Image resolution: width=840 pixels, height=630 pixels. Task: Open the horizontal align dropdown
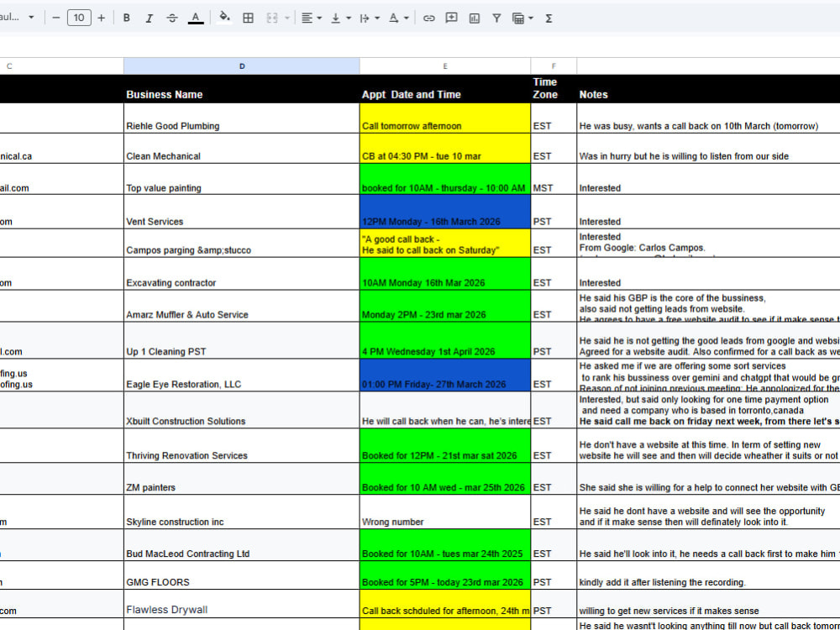point(312,18)
